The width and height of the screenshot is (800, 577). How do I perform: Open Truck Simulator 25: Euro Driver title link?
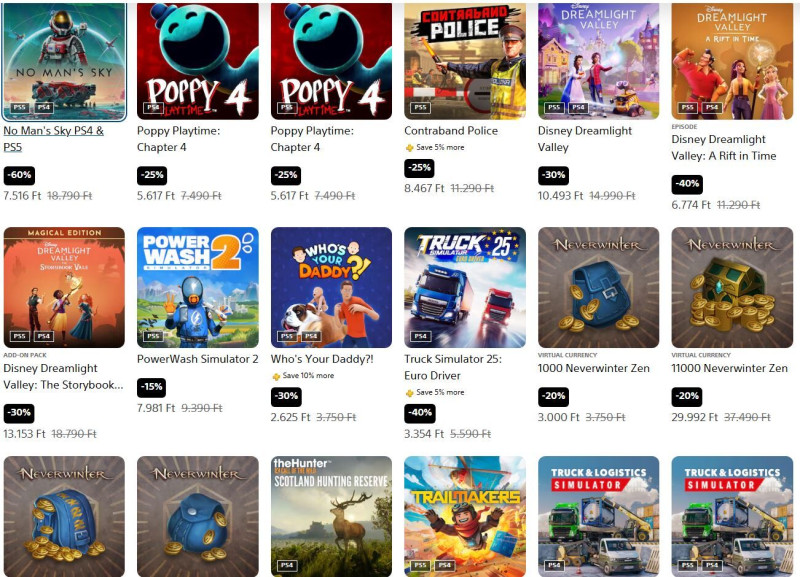(453, 367)
